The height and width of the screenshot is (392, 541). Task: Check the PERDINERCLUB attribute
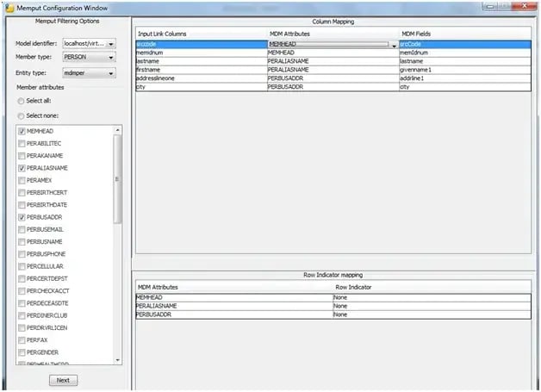click(x=22, y=315)
